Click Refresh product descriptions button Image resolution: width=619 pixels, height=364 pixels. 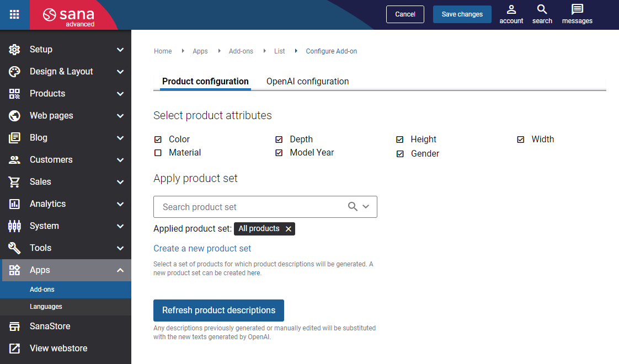point(218,311)
